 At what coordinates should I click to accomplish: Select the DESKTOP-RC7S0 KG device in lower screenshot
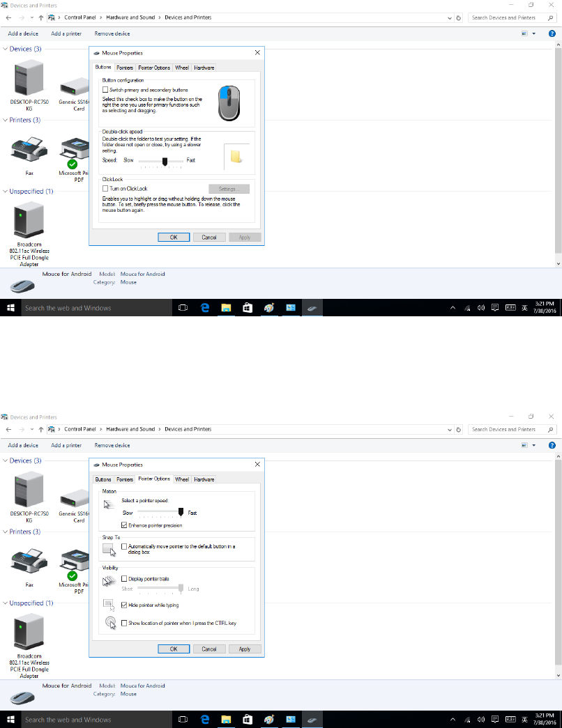click(x=29, y=497)
